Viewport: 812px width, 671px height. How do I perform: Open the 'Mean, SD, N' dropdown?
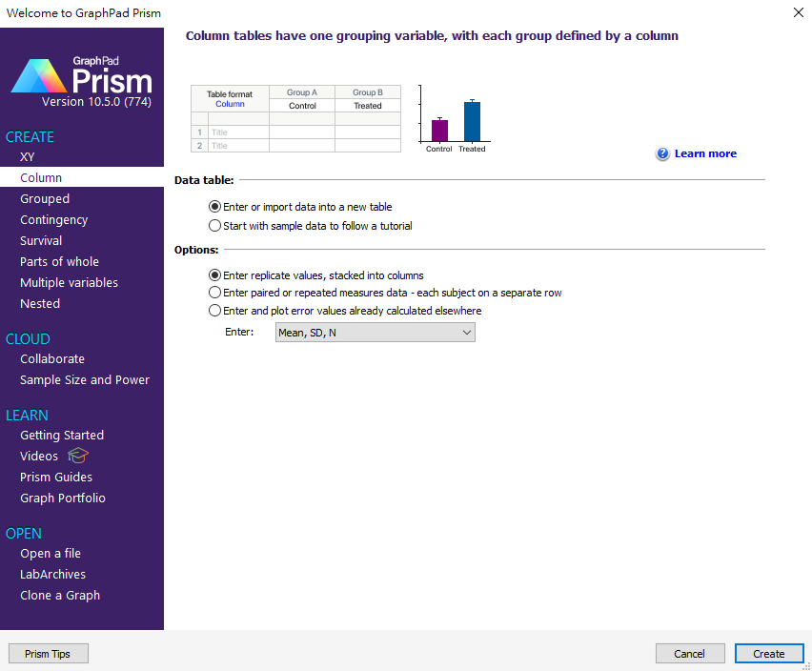point(375,333)
